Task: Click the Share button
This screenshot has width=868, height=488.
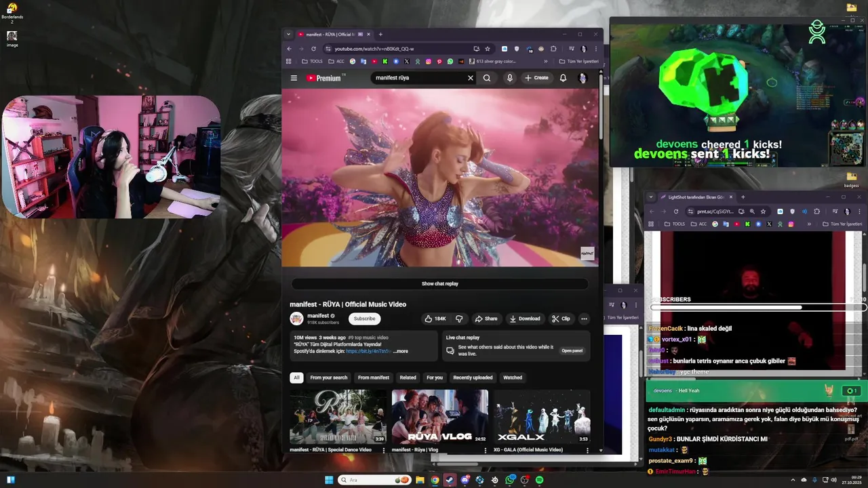Action: pyautogui.click(x=486, y=319)
